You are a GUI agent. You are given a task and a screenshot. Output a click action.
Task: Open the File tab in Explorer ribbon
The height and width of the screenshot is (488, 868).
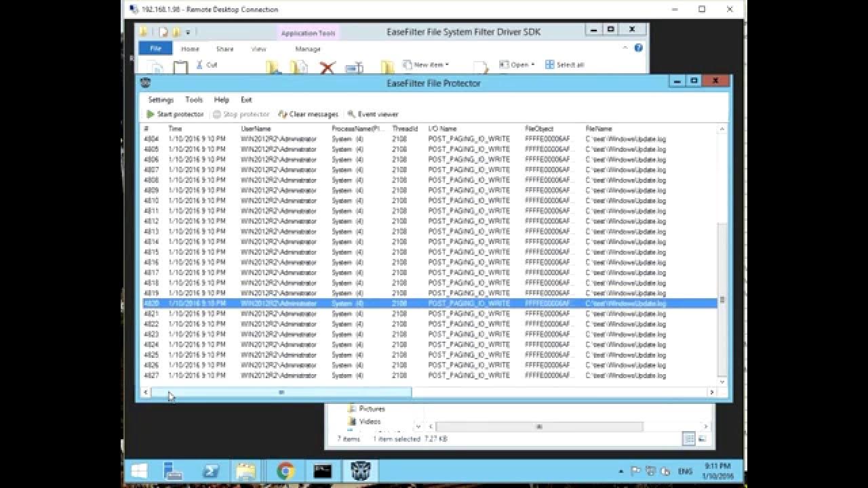tap(155, 49)
